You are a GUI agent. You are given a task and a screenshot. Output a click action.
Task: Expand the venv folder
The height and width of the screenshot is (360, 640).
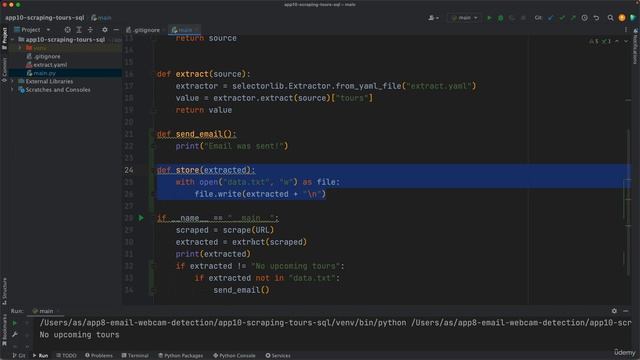click(20, 48)
